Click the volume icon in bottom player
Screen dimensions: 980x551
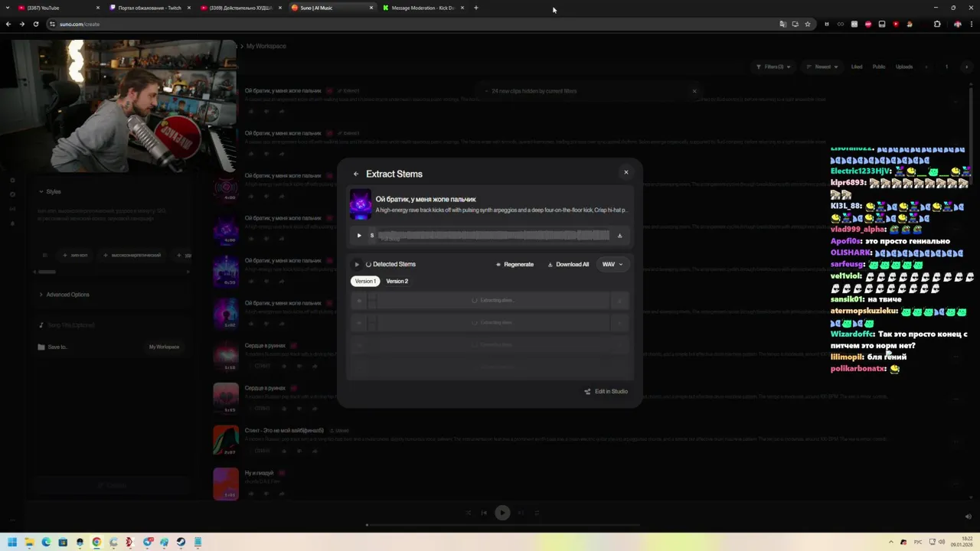(x=969, y=517)
